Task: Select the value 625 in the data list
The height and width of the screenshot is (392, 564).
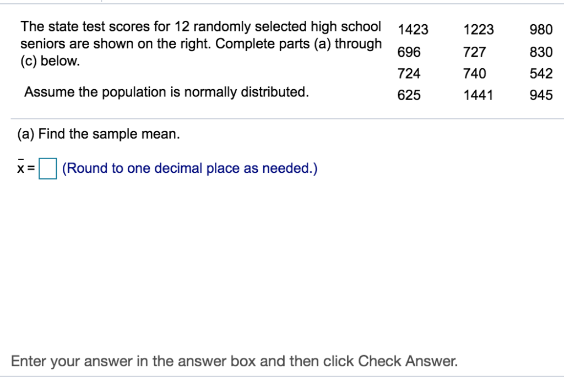Action: coord(410,95)
